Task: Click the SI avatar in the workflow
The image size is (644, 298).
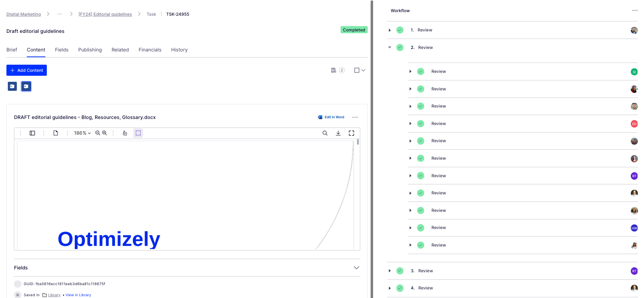Action: point(634,72)
